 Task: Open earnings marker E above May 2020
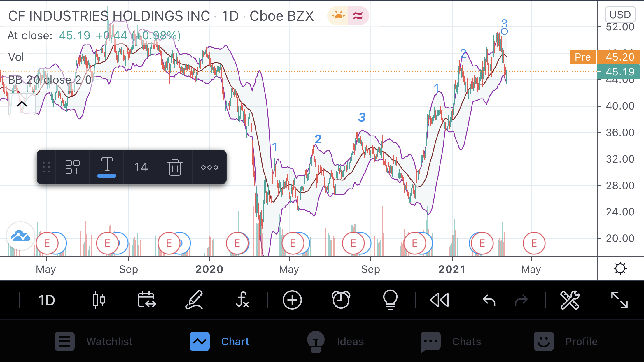click(293, 243)
